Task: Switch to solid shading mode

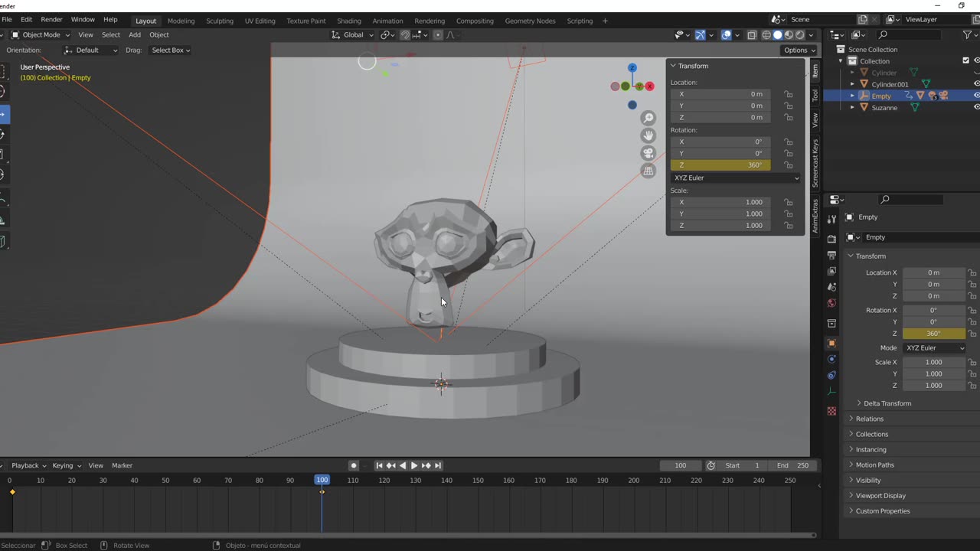Action: (x=778, y=34)
